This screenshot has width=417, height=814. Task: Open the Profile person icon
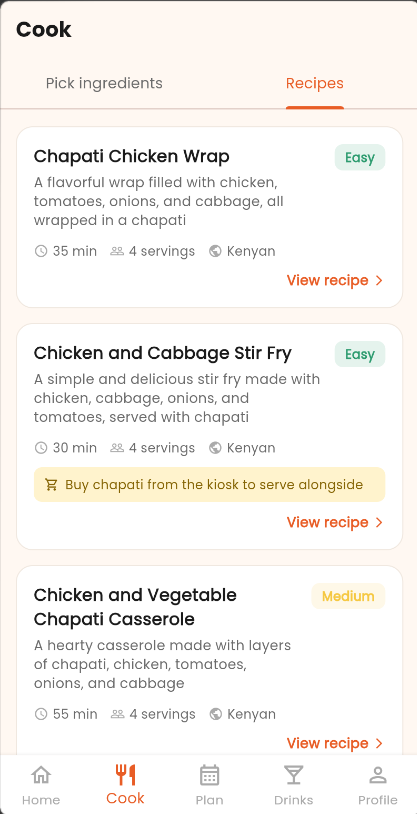click(x=378, y=776)
